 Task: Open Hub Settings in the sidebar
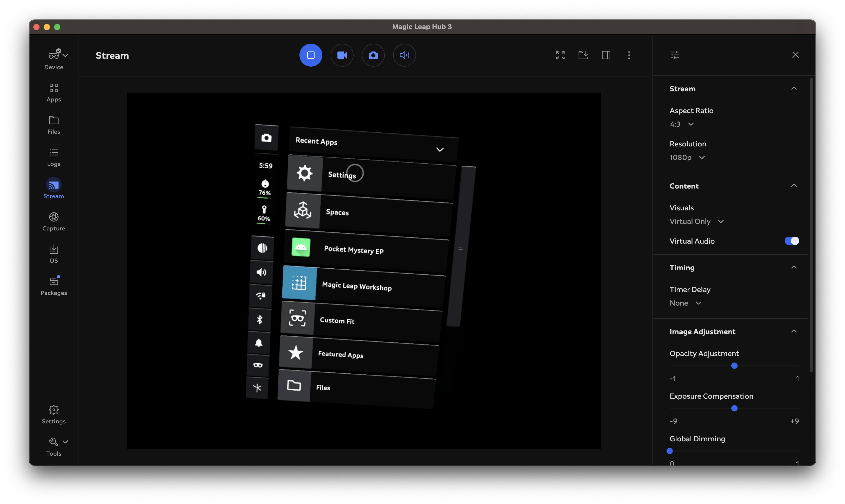54,414
